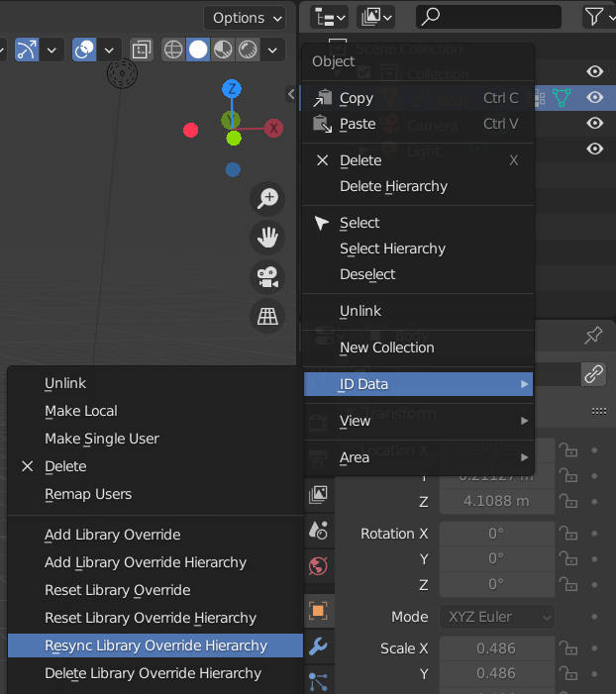Open the View submenu
The width and height of the screenshot is (616, 694).
tap(417, 421)
